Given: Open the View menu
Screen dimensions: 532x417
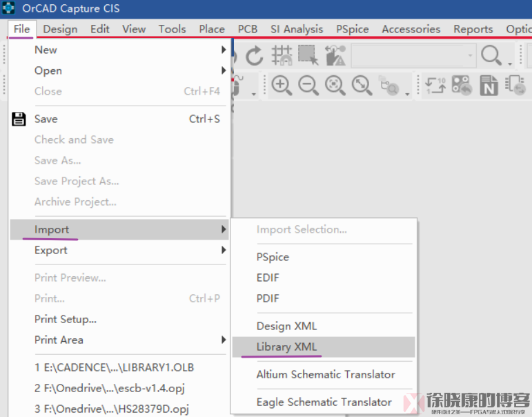Looking at the screenshot, I should pyautogui.click(x=134, y=29).
